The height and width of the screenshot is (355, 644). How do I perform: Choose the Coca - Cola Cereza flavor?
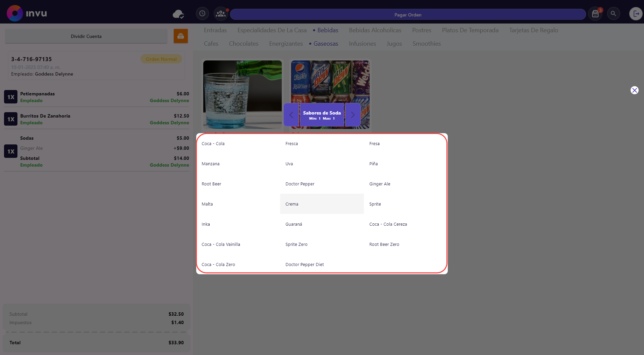coord(406,224)
